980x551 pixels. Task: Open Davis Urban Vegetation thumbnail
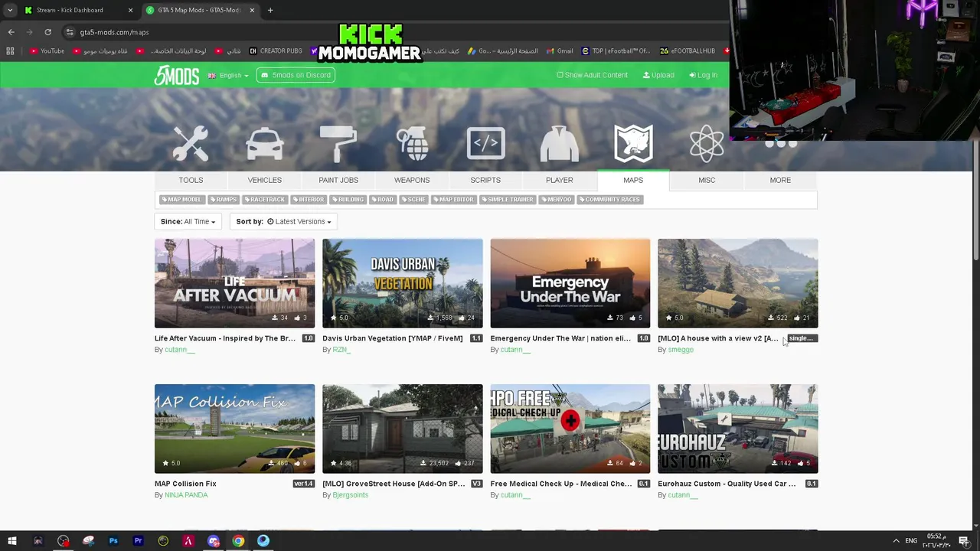(403, 283)
